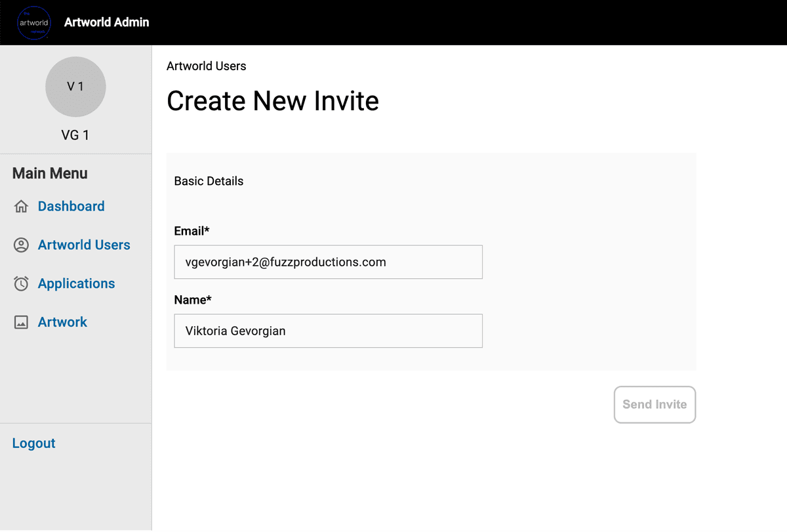Click the Logout link
This screenshot has width=787, height=532.
point(33,443)
